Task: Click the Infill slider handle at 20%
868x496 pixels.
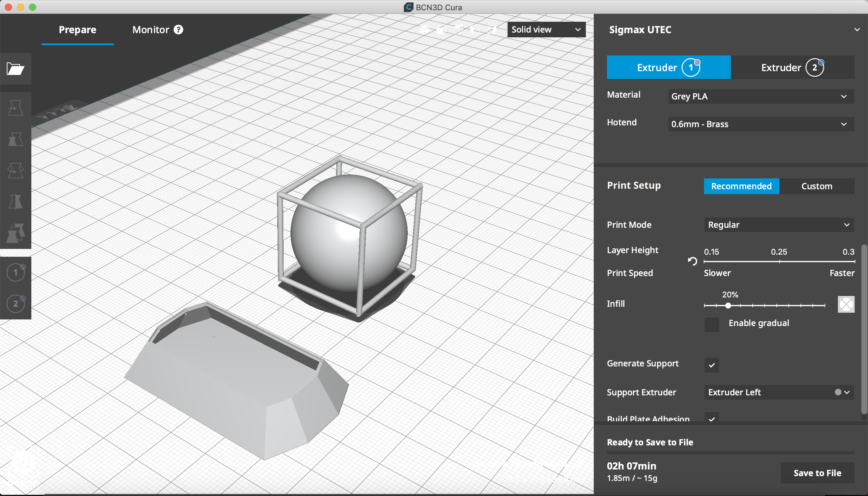Action: [728, 306]
